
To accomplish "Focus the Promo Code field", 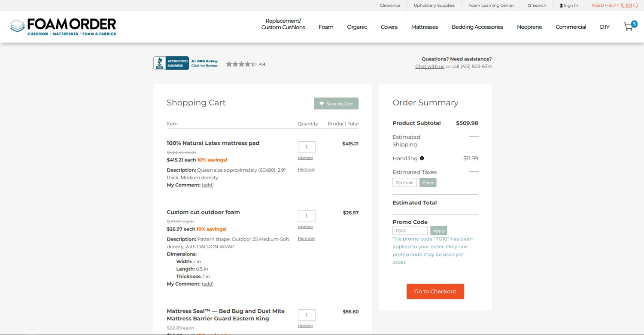I will [x=410, y=231].
